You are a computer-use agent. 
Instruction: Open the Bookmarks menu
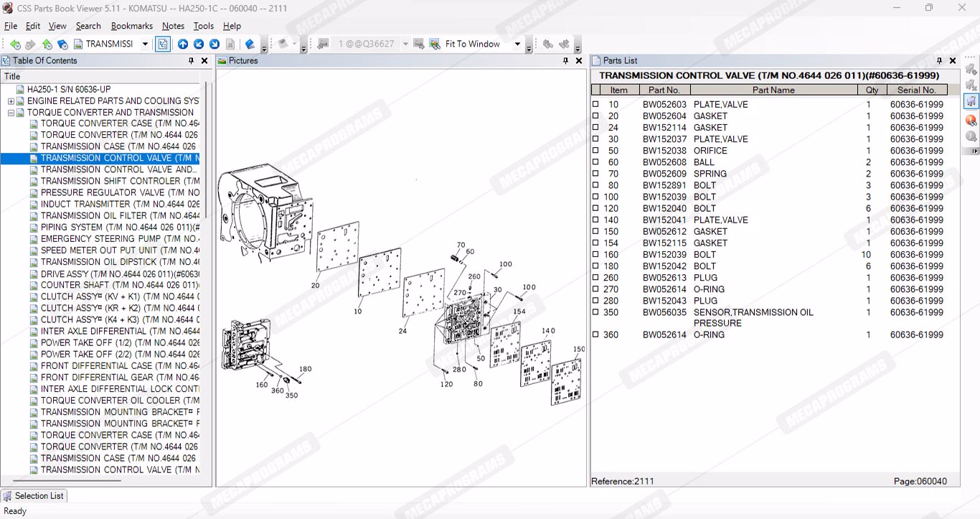tap(131, 26)
